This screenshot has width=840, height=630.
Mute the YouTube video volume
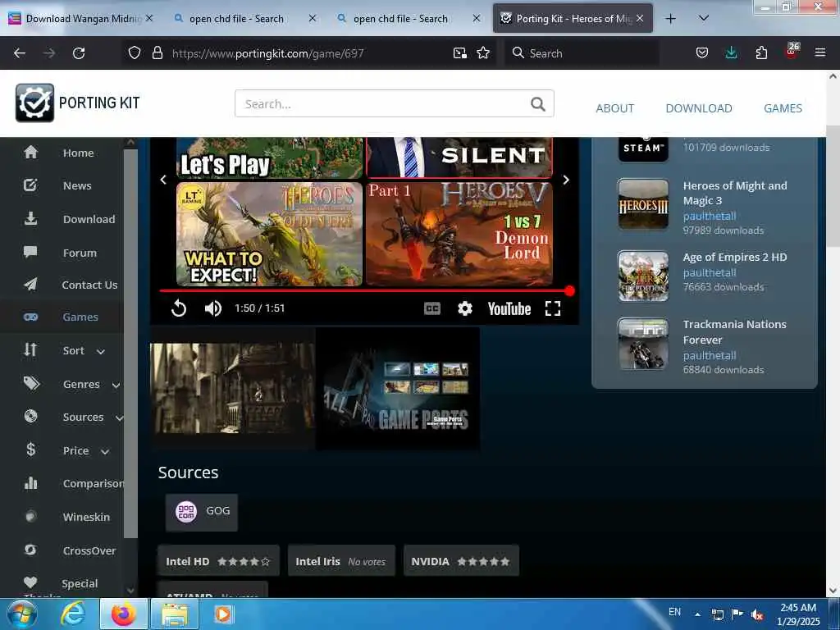(213, 308)
